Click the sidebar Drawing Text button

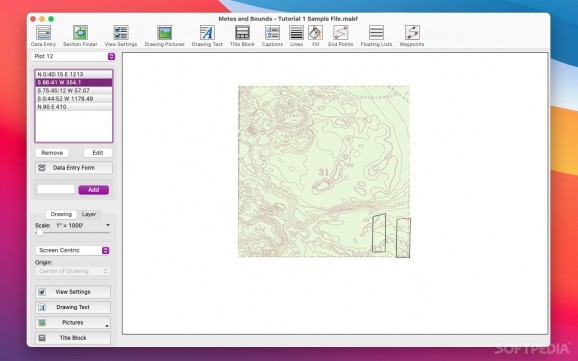(x=73, y=307)
